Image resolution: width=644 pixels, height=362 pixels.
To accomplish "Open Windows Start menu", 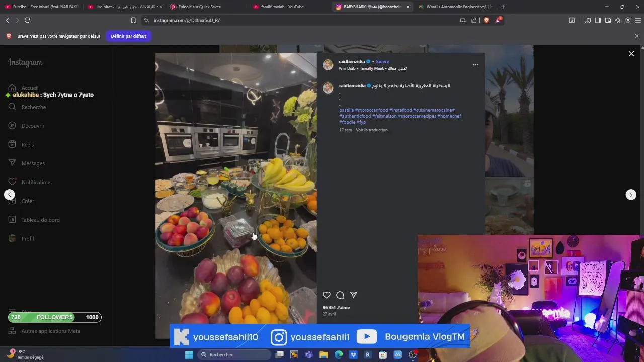I will click(x=189, y=355).
